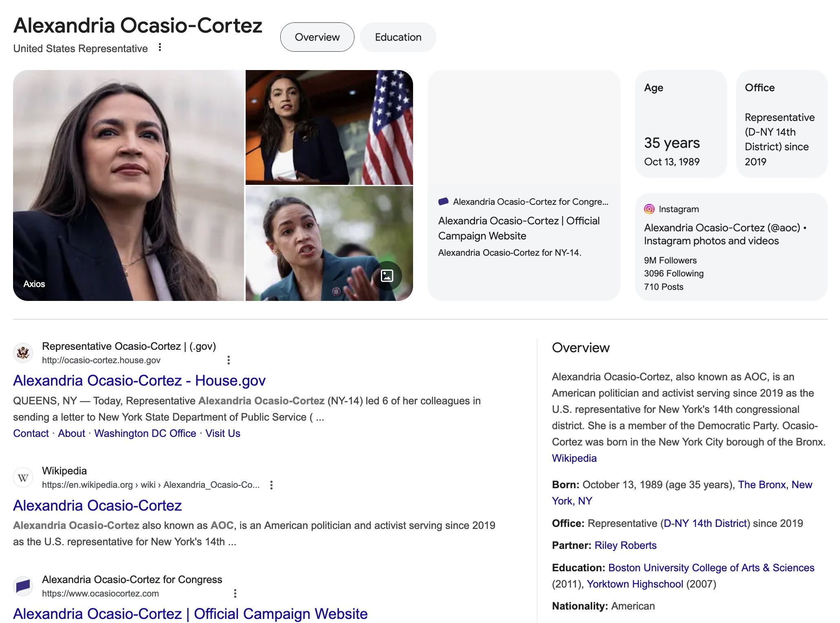The image size is (840, 623).
Task: Click the House.gov seal favicon
Action: click(23, 353)
